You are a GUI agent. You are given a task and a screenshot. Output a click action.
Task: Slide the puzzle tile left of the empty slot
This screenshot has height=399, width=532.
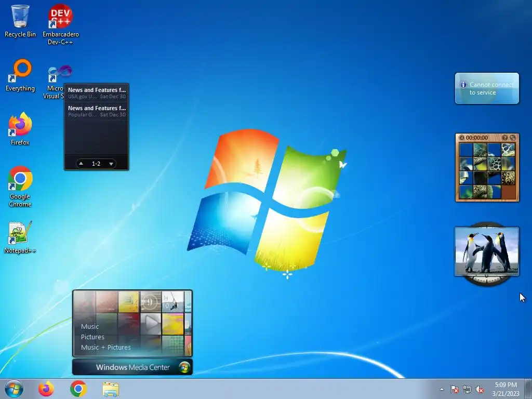495,192
